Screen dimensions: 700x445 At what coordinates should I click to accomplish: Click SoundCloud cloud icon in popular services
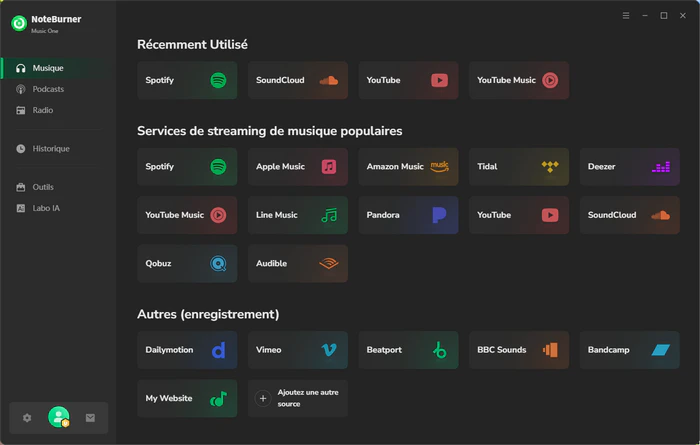[x=661, y=215]
